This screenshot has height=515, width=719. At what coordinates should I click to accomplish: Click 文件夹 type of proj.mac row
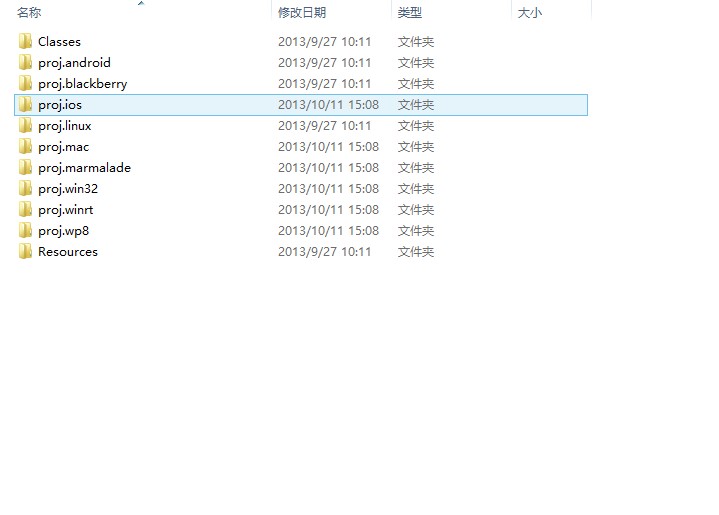click(416, 147)
